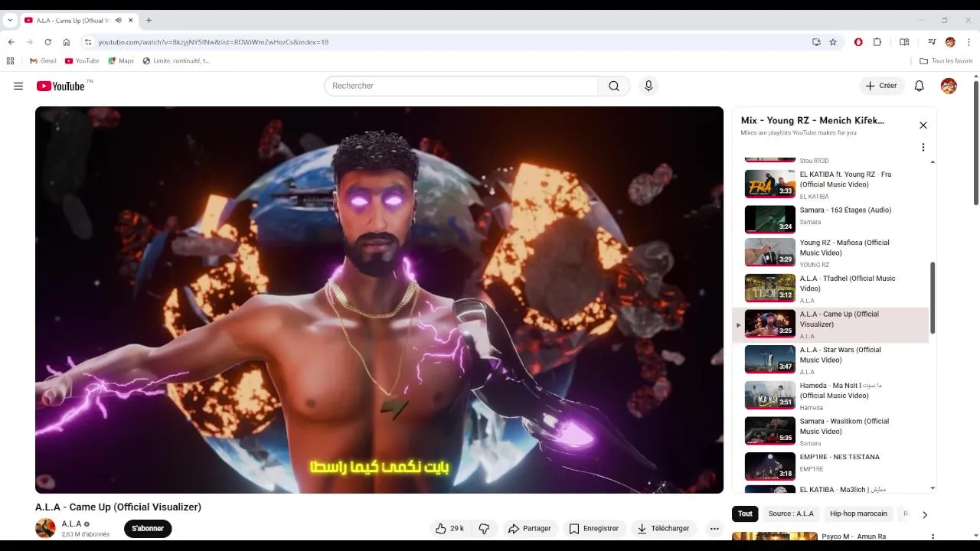Open the YouTube guide hamburger menu

click(x=18, y=86)
